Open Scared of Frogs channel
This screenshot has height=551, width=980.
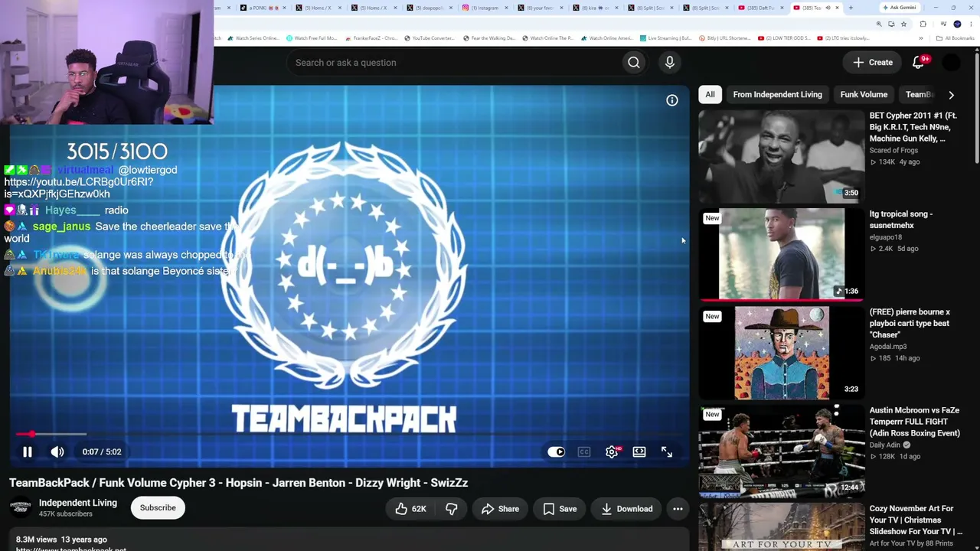coord(893,150)
